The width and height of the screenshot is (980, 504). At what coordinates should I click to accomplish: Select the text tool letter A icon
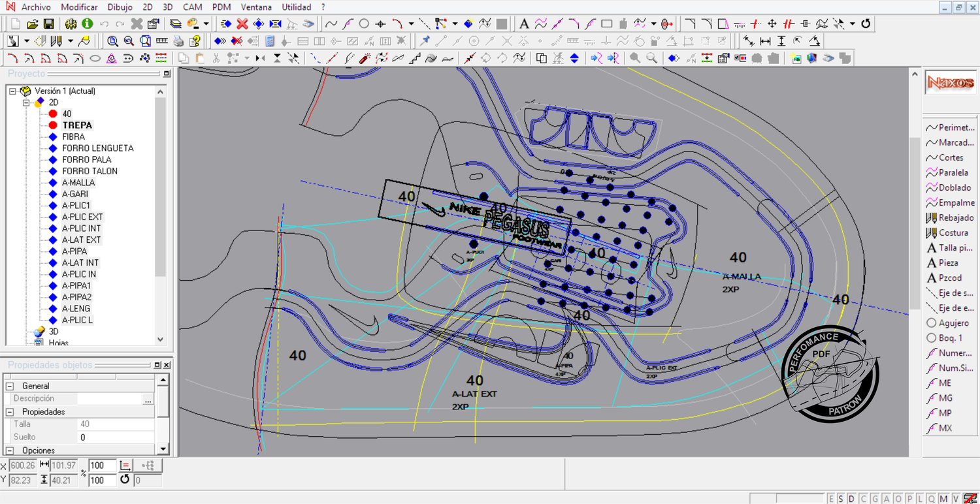point(523,24)
